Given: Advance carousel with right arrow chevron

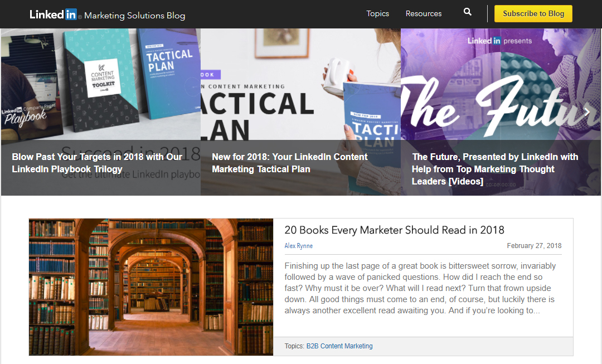Looking at the screenshot, I should 586,111.
